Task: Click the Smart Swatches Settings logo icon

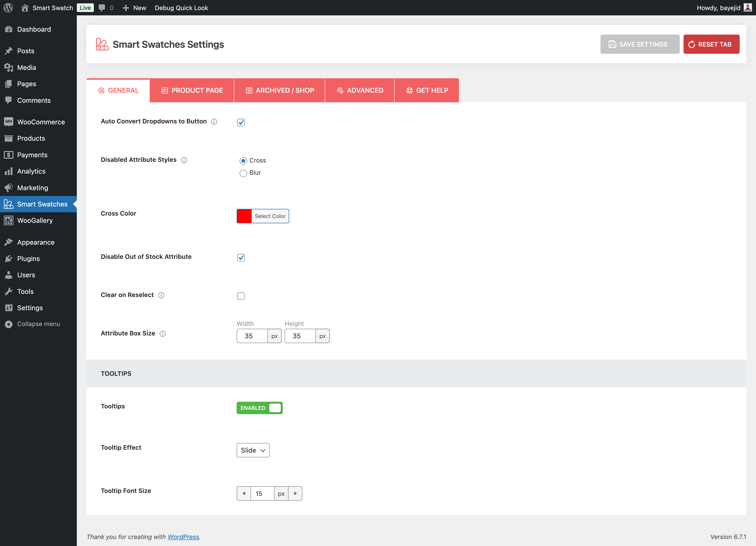Action: point(102,44)
